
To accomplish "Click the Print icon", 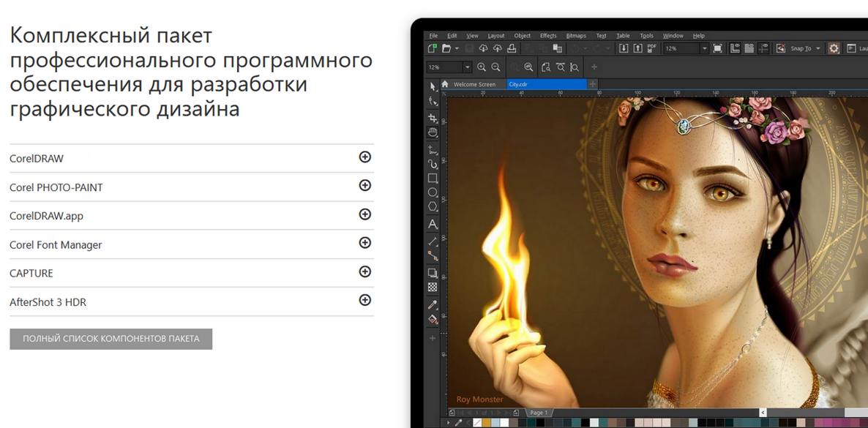I will coord(512,48).
